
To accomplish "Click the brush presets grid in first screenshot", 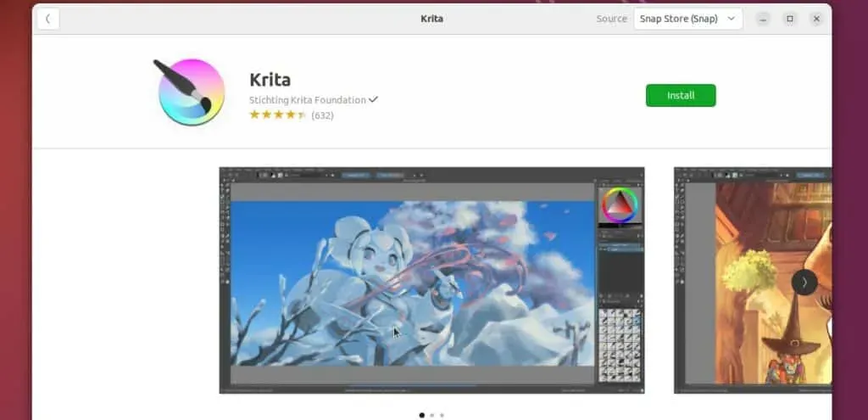I will coord(620,344).
